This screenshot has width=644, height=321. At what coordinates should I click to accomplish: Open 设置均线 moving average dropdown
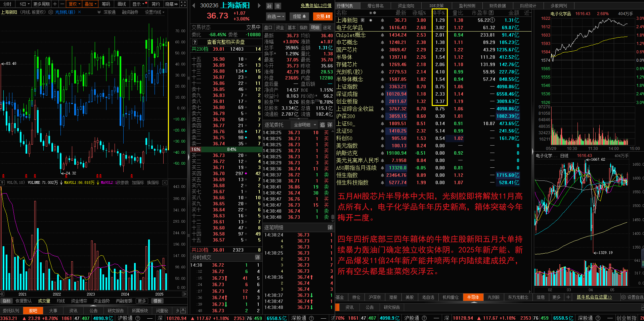[155, 12]
